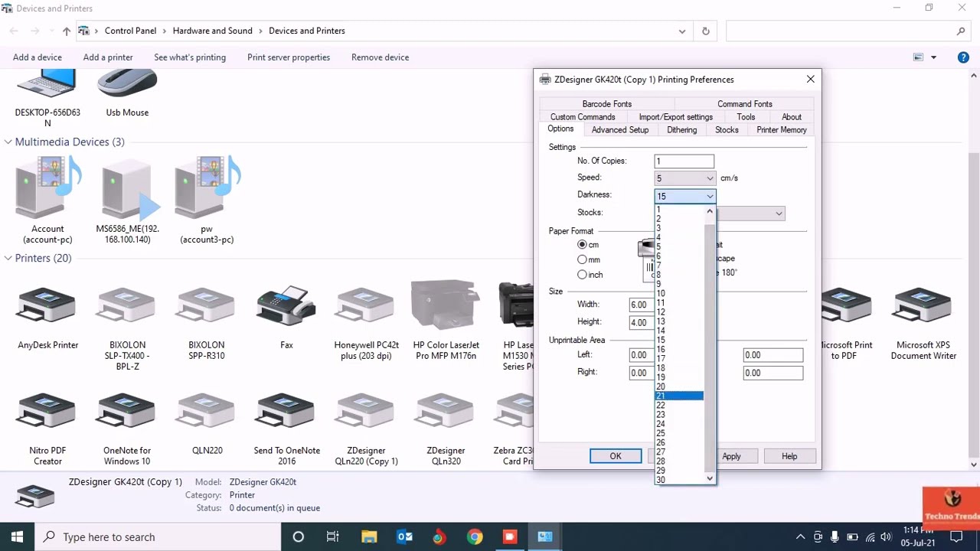Select the Fax device icon

(x=286, y=306)
